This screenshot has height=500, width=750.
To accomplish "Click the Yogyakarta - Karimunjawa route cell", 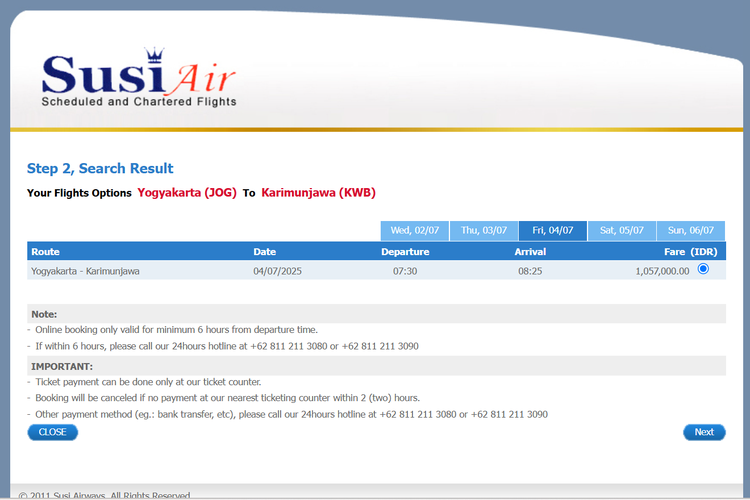I will click(x=85, y=271).
